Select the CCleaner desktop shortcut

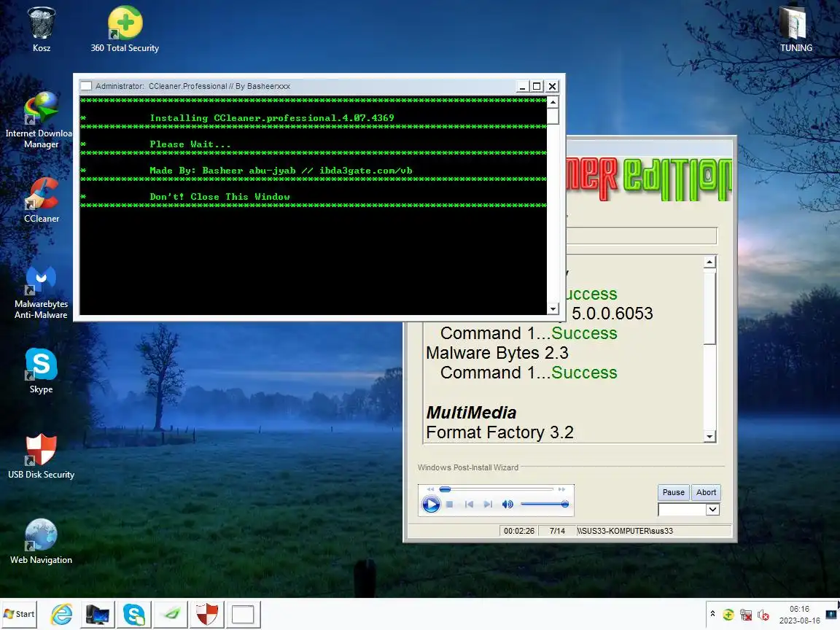point(42,200)
